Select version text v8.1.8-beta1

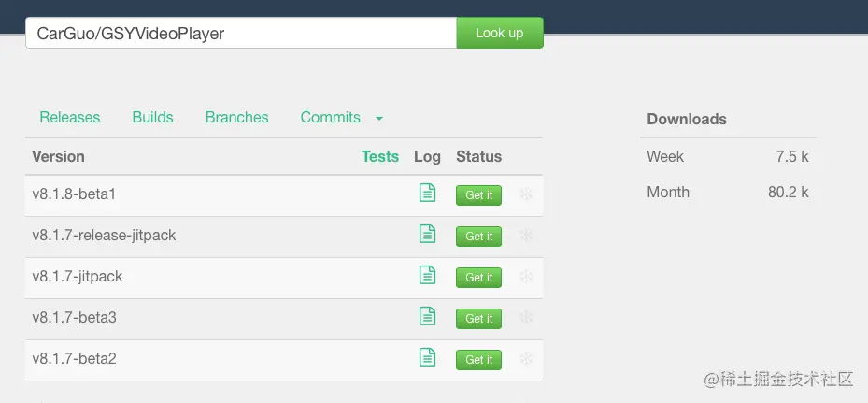coord(74,194)
